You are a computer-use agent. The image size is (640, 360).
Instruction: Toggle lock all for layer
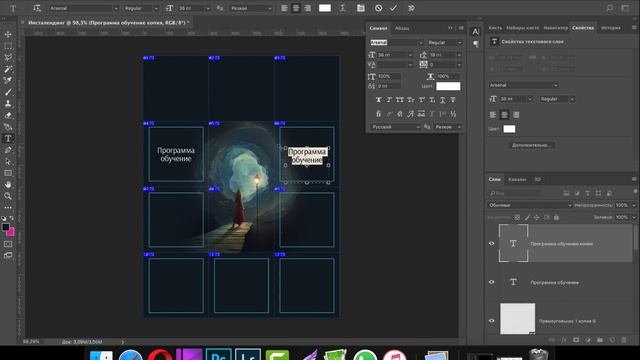point(556,217)
